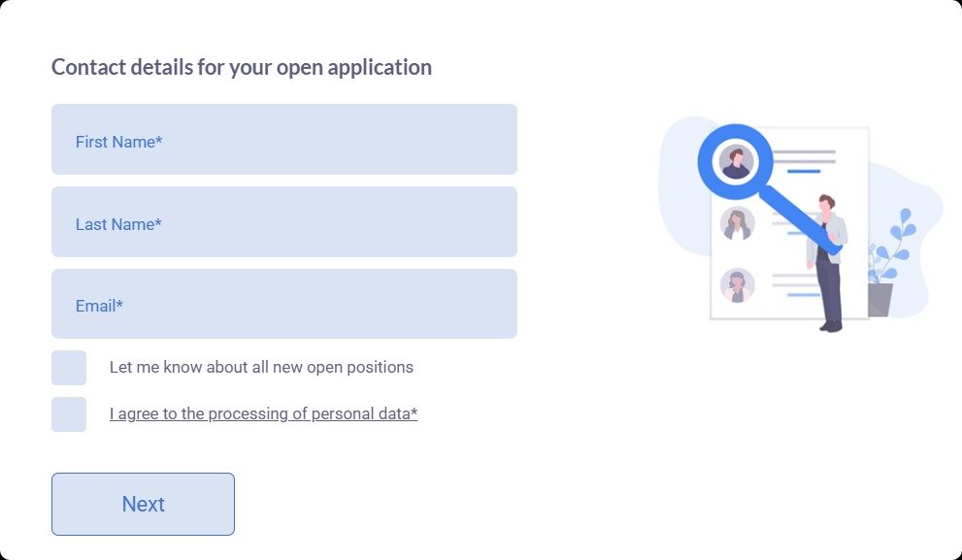Check the personal data processing agreement box

pos(69,413)
